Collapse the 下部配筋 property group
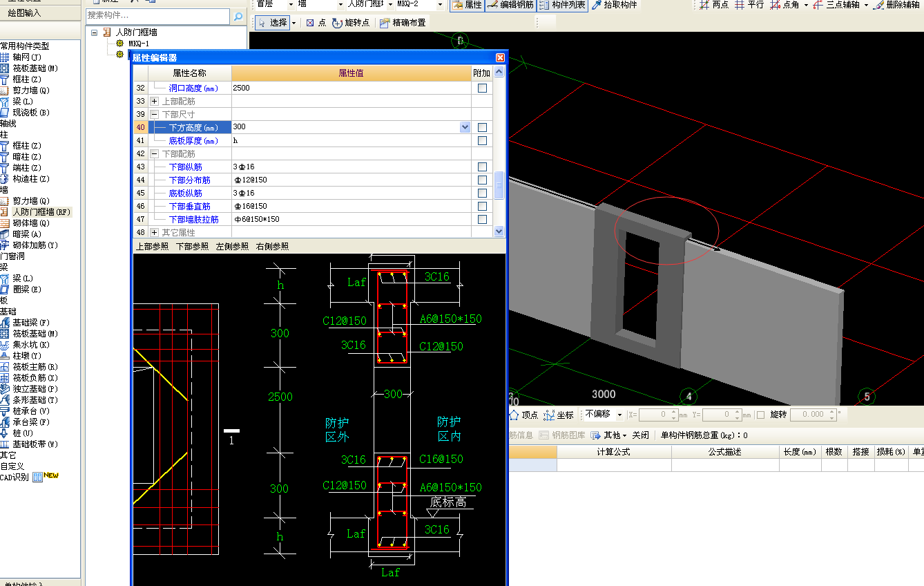The height and width of the screenshot is (586, 924). 155,153
